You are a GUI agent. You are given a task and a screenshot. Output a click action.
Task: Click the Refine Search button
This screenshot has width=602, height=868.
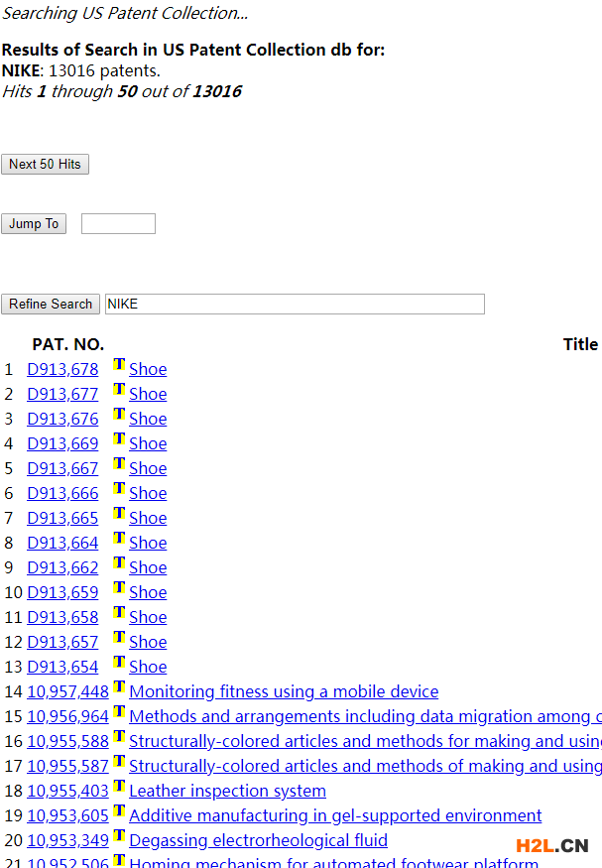pyautogui.click(x=51, y=304)
